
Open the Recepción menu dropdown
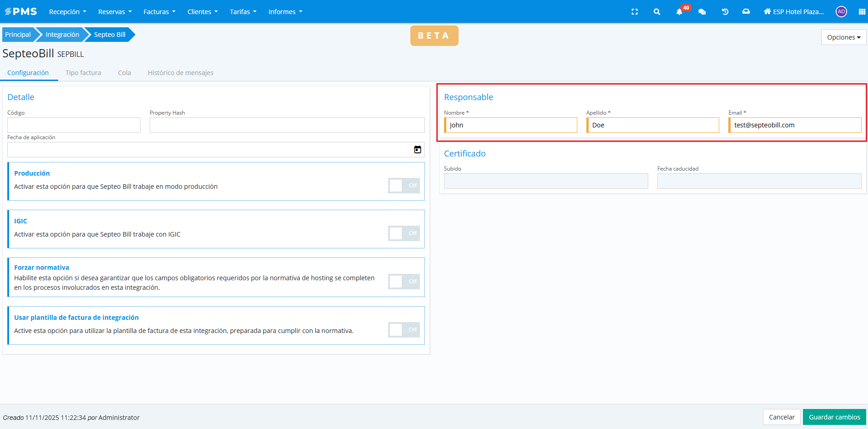(67, 12)
